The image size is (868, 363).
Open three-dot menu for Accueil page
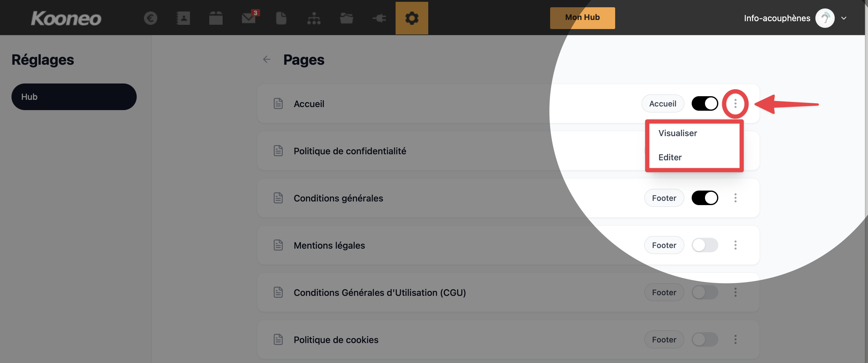click(735, 103)
